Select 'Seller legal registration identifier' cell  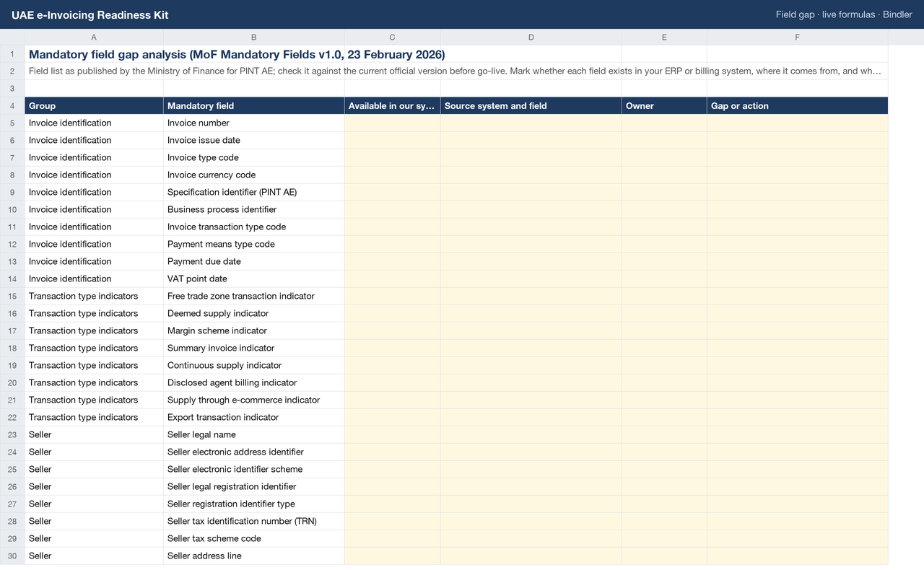(253, 486)
